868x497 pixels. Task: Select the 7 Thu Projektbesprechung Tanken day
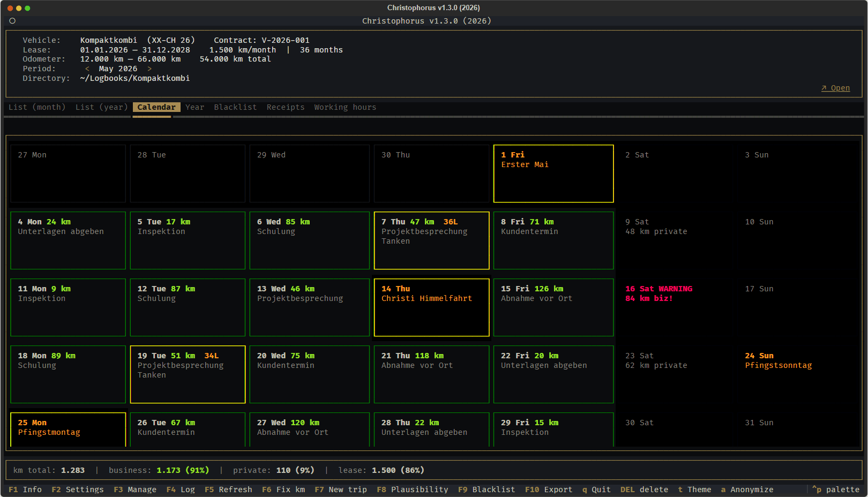pyautogui.click(x=432, y=240)
